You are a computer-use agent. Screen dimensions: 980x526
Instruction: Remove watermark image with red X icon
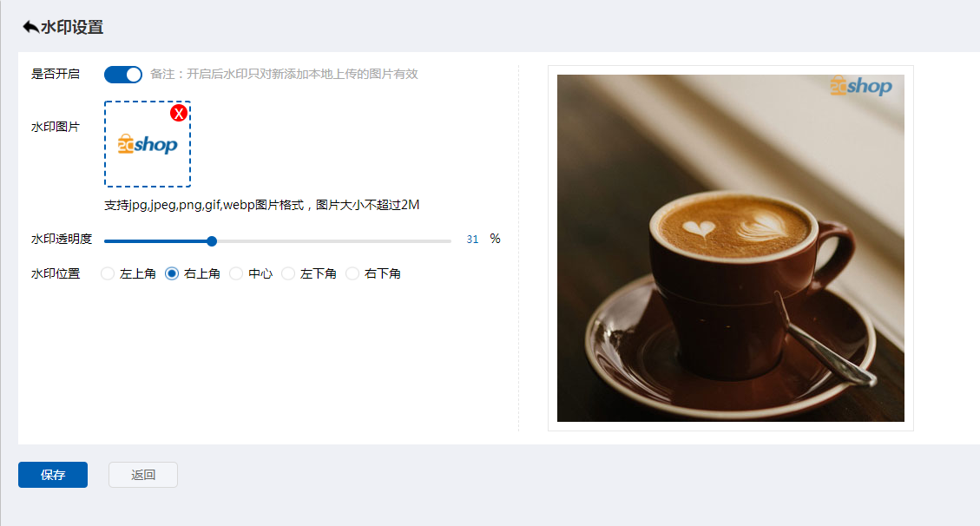(179, 113)
